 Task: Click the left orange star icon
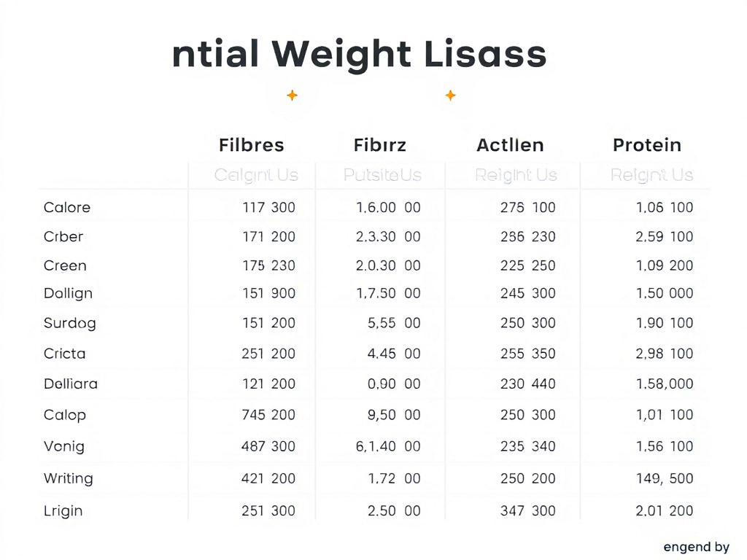coord(292,96)
